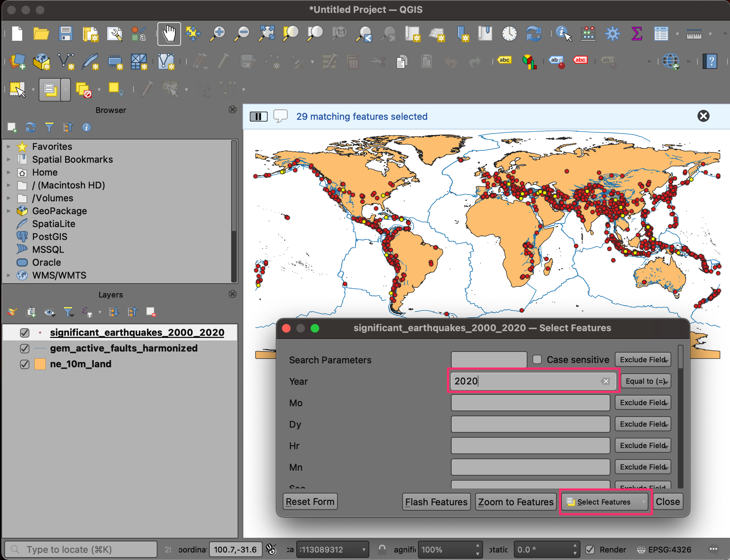Activate the Identify Features tool
This screenshot has width=730, height=560.
point(564,34)
